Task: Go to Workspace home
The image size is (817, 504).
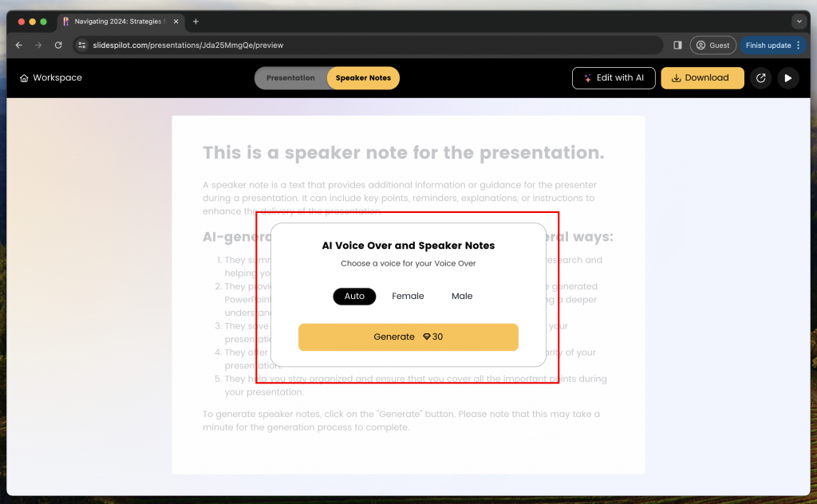Action: (50, 77)
